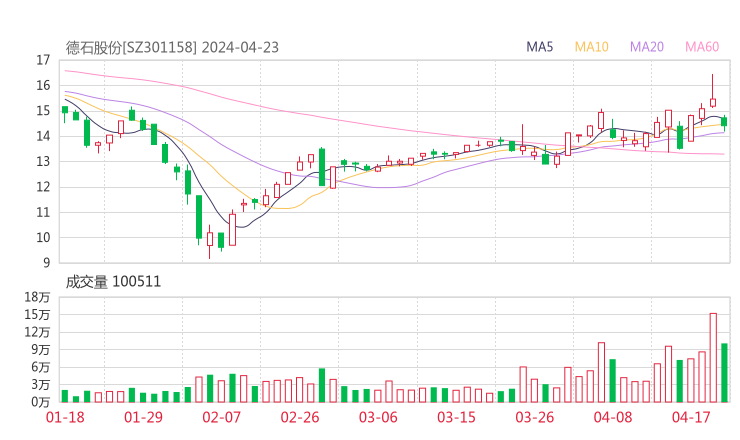Click the MA10 legend label
This screenshot has width=740, height=440.
[x=591, y=47]
